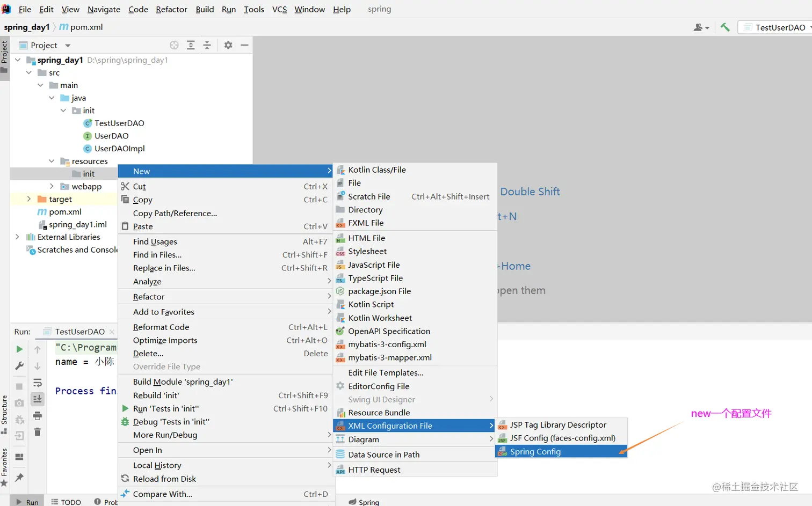
Task: Click the green Rerun play icon in Run panel
Action: click(x=19, y=349)
